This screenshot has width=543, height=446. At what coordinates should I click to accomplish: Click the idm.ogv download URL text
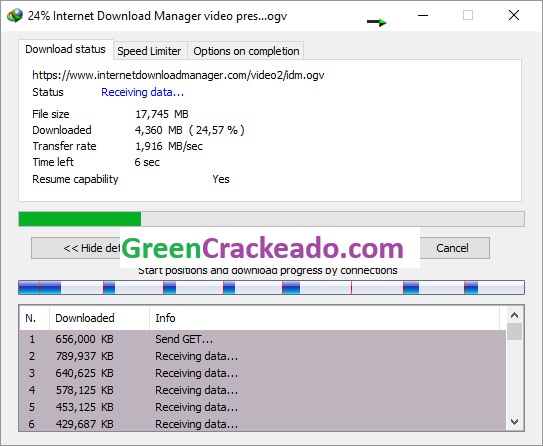coord(178,75)
